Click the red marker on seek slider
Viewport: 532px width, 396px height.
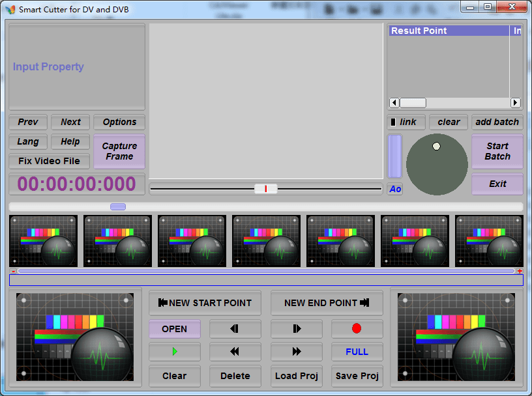pos(265,189)
